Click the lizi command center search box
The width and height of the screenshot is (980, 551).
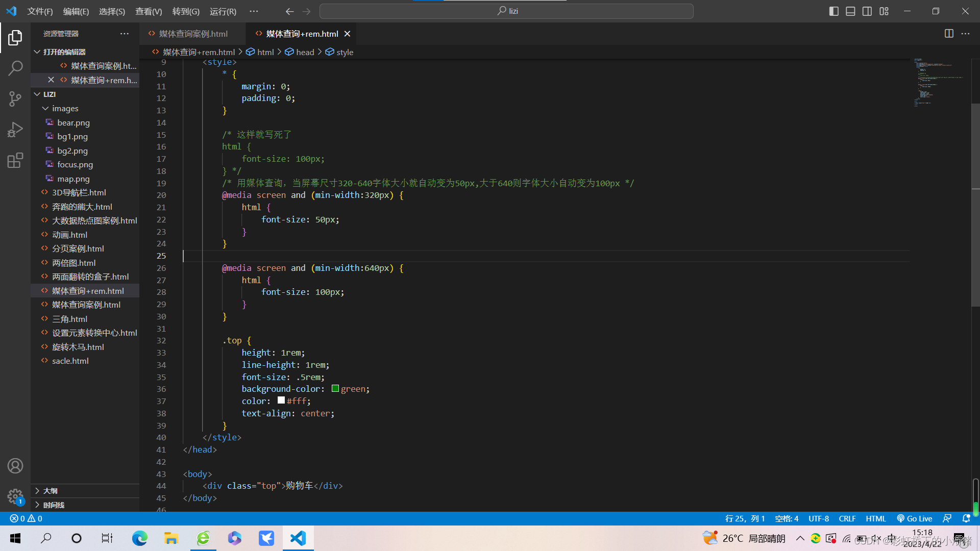(x=506, y=11)
